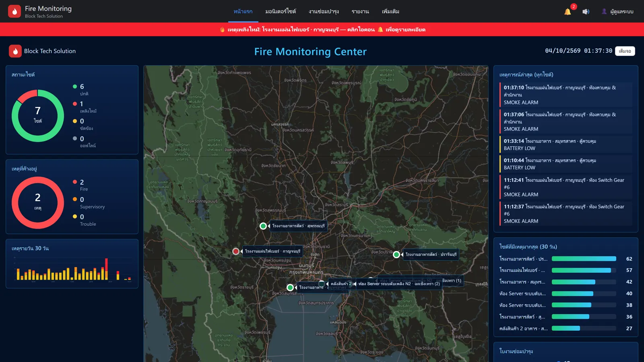
Task: Toggle the alarm sound speaker icon
Action: [586, 12]
